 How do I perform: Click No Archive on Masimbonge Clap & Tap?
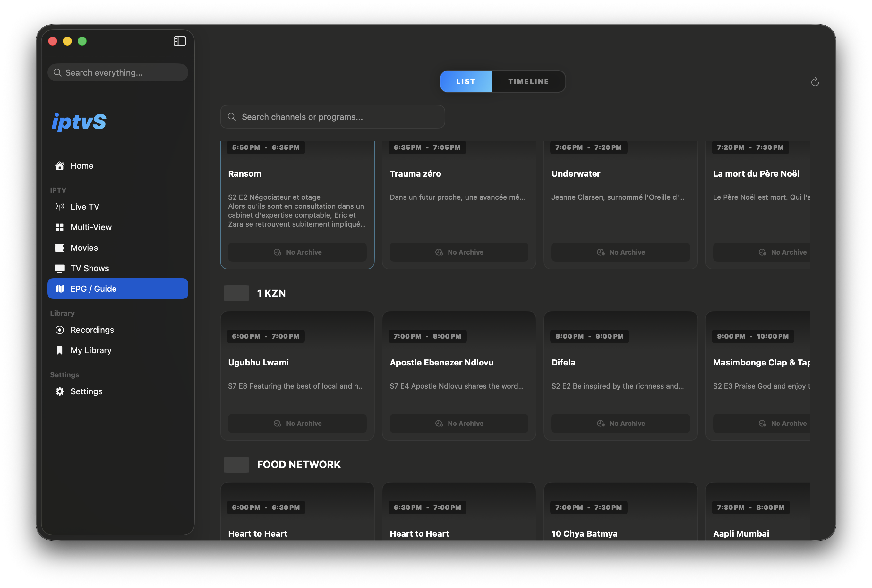coord(762,424)
